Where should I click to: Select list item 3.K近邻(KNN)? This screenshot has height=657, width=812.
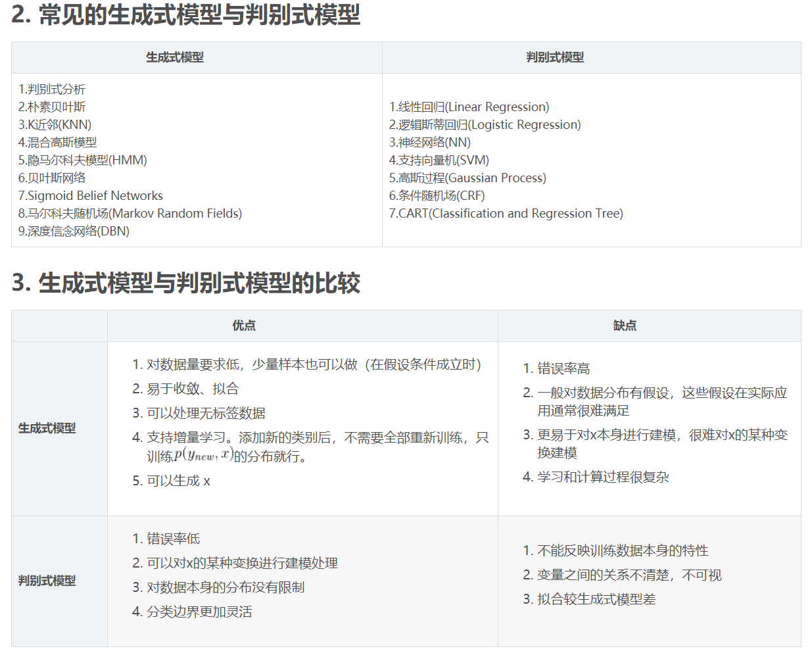click(55, 124)
